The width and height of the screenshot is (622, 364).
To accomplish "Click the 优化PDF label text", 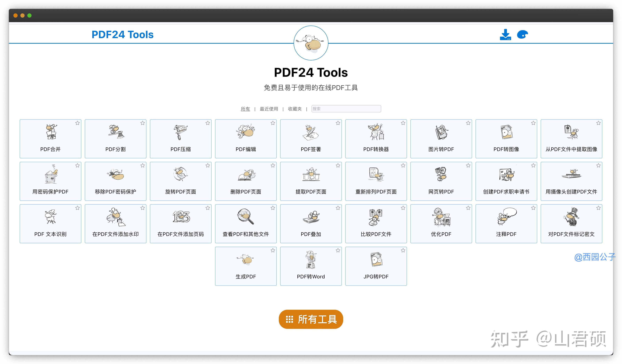I will tap(441, 234).
